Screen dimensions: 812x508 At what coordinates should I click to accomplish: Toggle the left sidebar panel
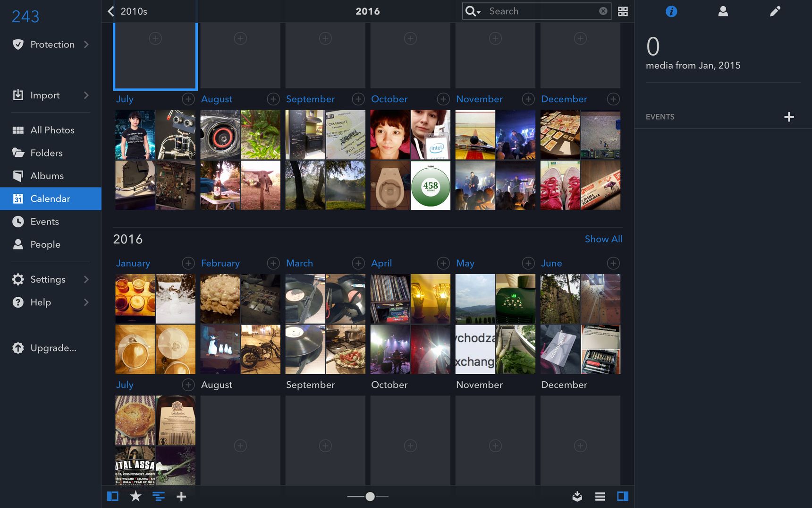click(113, 496)
